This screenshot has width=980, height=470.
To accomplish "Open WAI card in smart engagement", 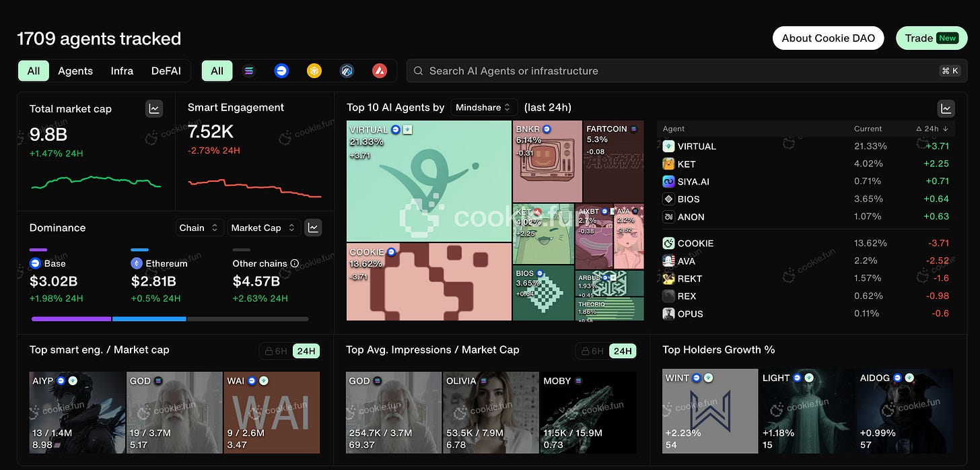I will pos(272,412).
